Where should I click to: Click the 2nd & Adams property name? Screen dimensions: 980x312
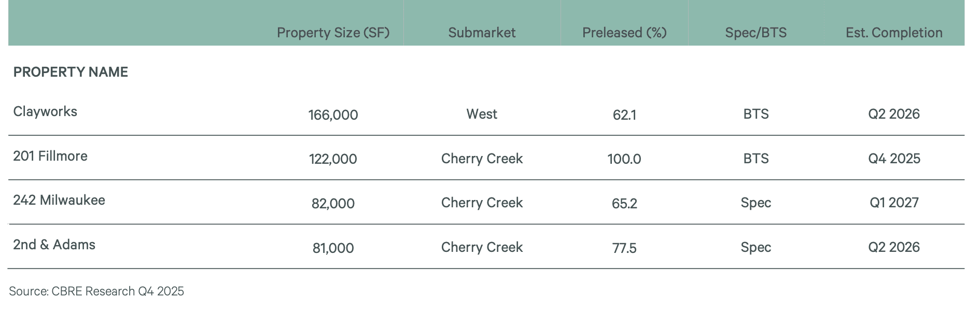pos(54,245)
